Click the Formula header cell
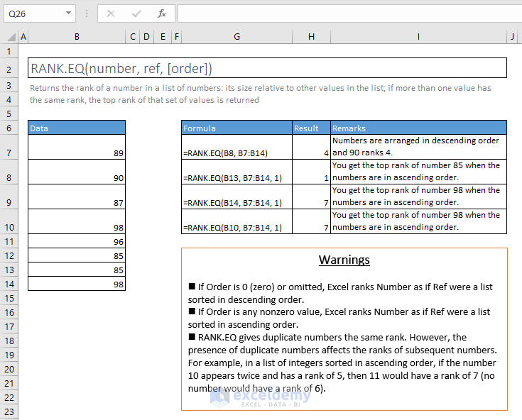The width and height of the screenshot is (522, 420). pyautogui.click(x=236, y=128)
